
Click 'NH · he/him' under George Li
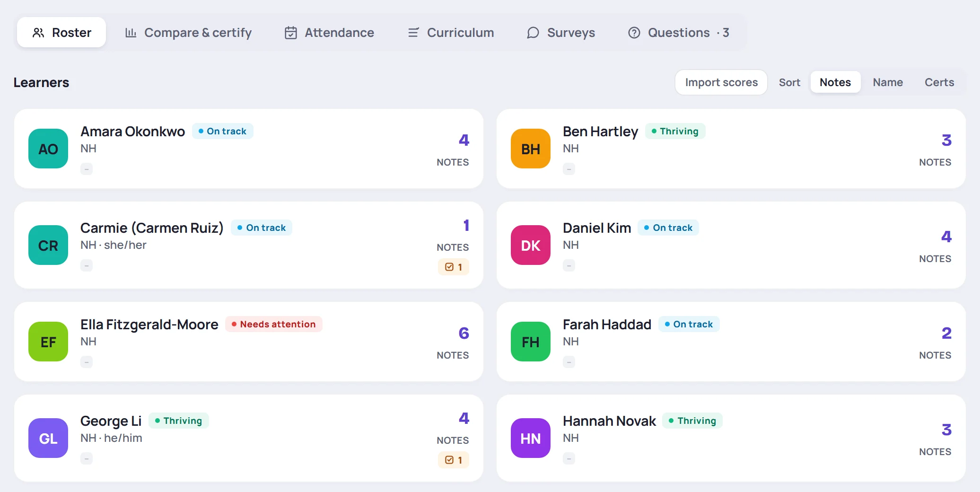[x=111, y=438]
